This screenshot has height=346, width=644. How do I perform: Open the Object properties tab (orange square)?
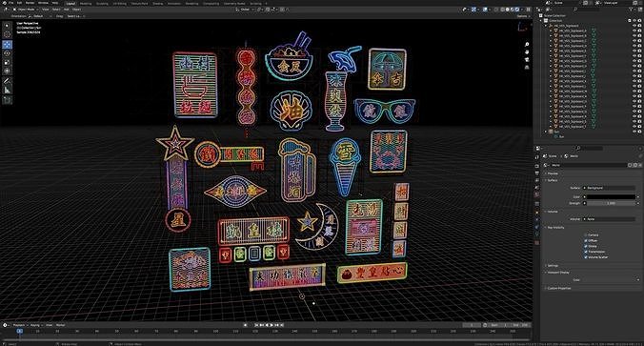click(x=537, y=213)
